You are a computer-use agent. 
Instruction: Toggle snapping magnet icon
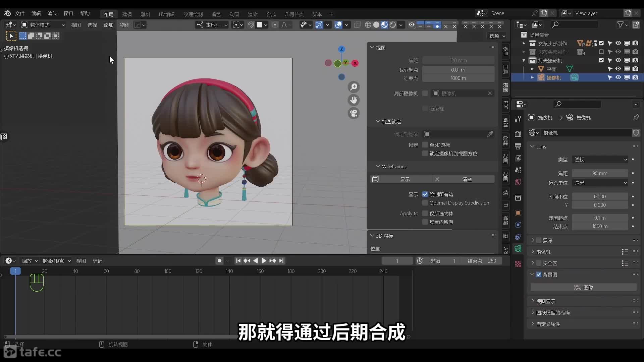251,25
